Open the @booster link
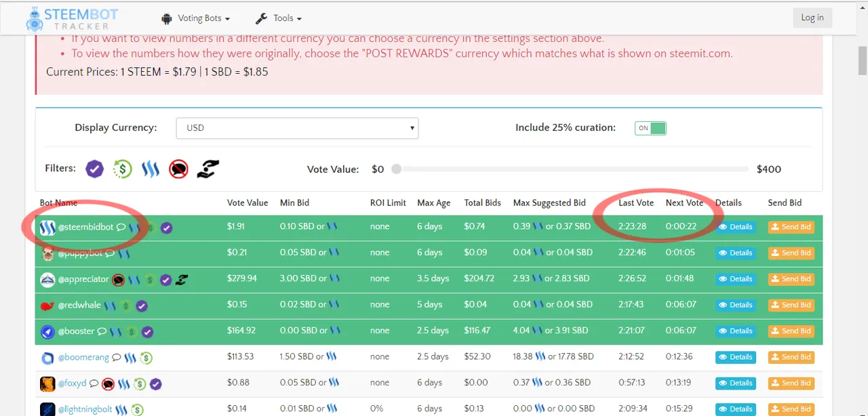868x416 pixels. tap(77, 331)
